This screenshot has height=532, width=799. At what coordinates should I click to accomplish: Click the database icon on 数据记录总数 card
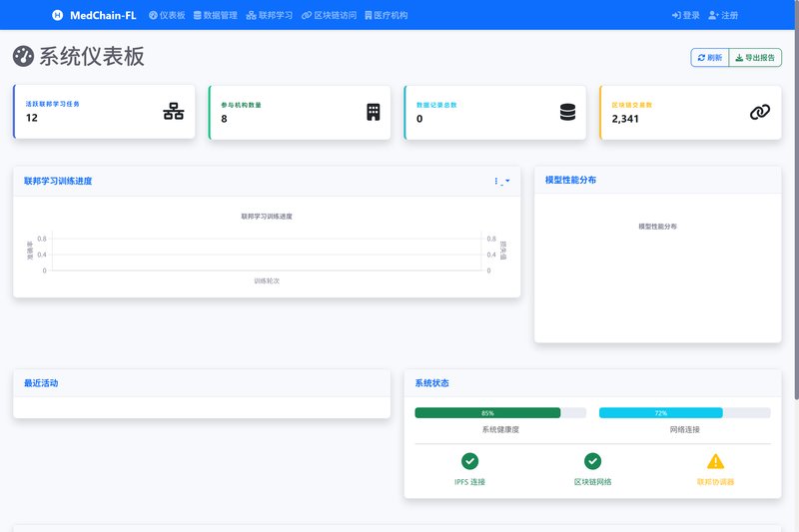[x=567, y=112]
